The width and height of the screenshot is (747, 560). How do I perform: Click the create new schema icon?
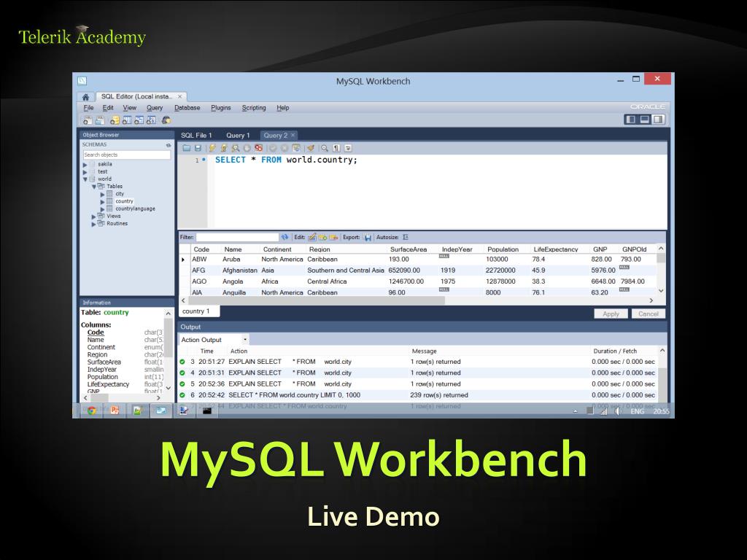[x=115, y=120]
